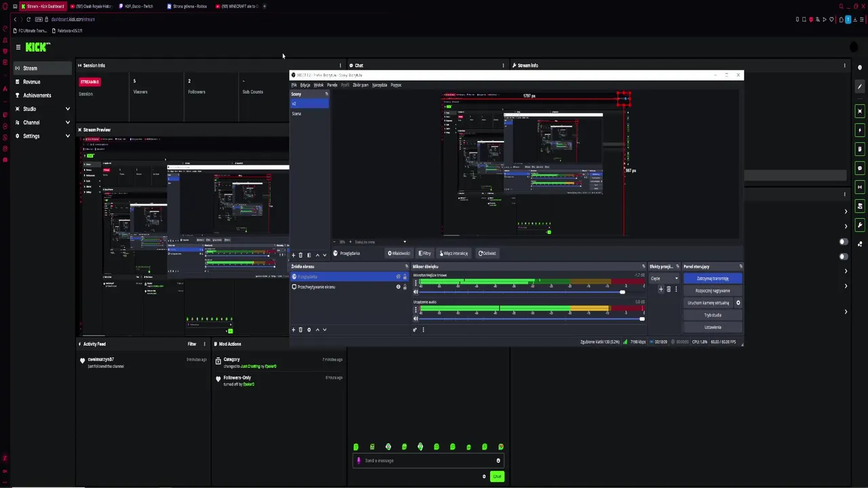This screenshot has width=868, height=488.
Task: Open advanced audio properties in mixer footer
Action: 415,329
